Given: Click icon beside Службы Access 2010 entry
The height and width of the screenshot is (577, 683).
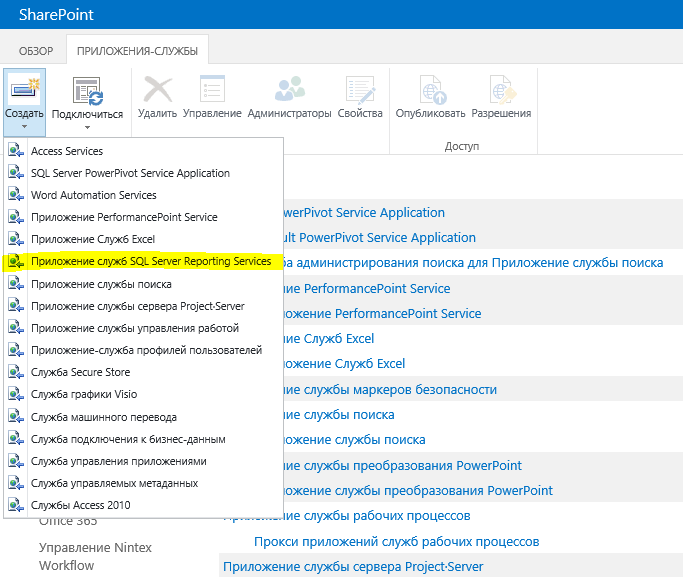Looking at the screenshot, I should (16, 505).
